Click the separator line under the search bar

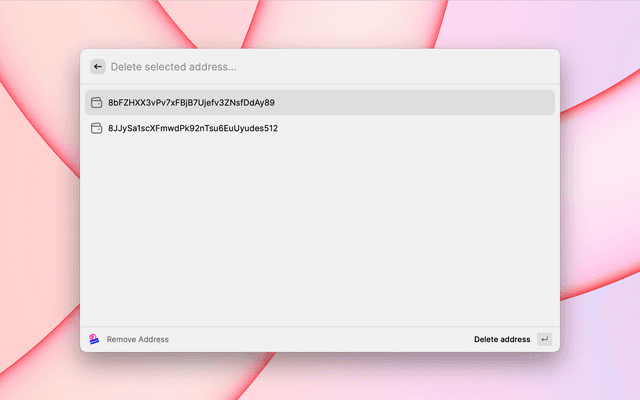click(x=320, y=84)
